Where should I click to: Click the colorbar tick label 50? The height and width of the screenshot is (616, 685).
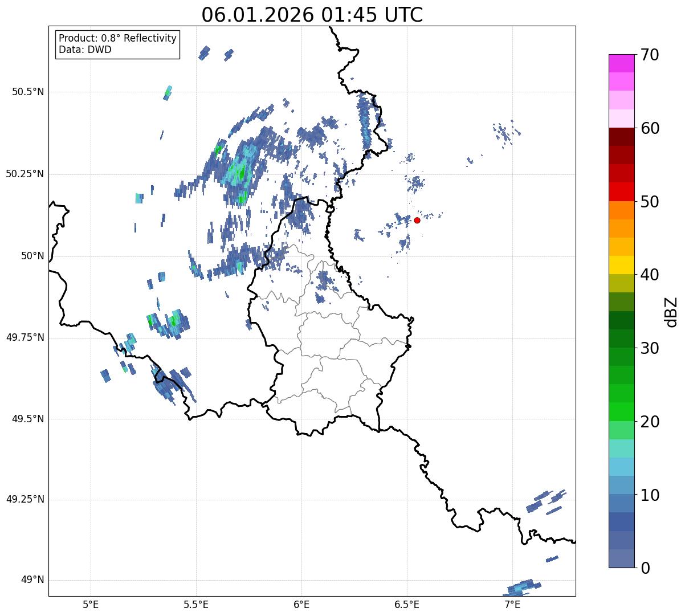[x=650, y=202]
